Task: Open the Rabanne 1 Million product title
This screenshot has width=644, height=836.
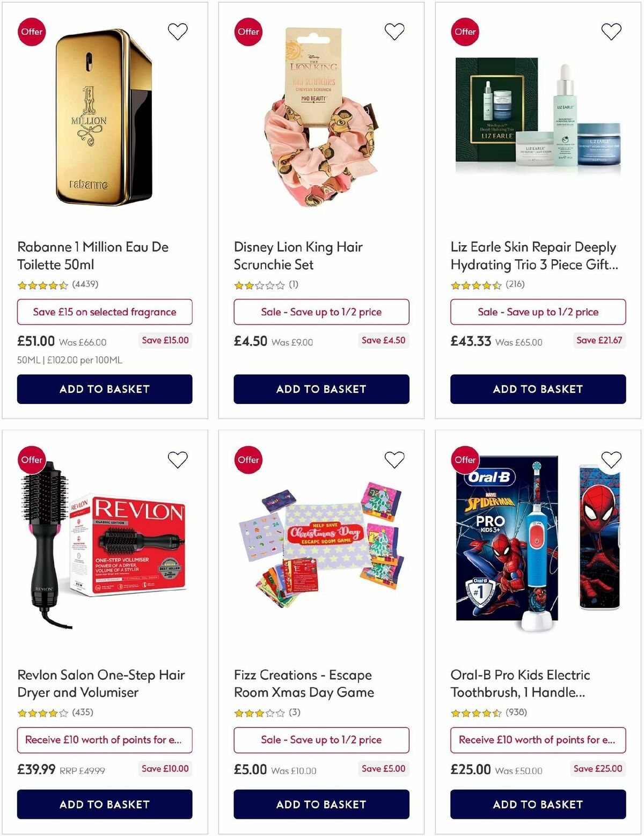Action: pos(93,256)
